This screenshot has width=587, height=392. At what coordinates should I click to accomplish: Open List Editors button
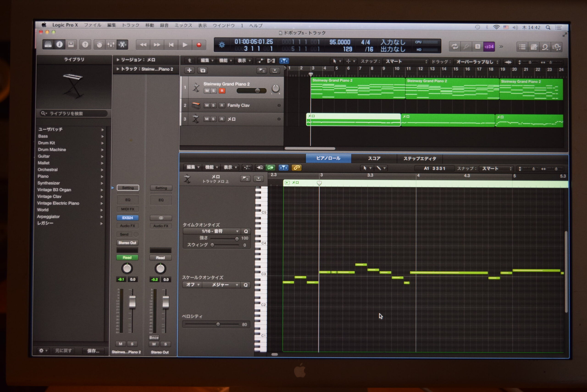pos(522,47)
